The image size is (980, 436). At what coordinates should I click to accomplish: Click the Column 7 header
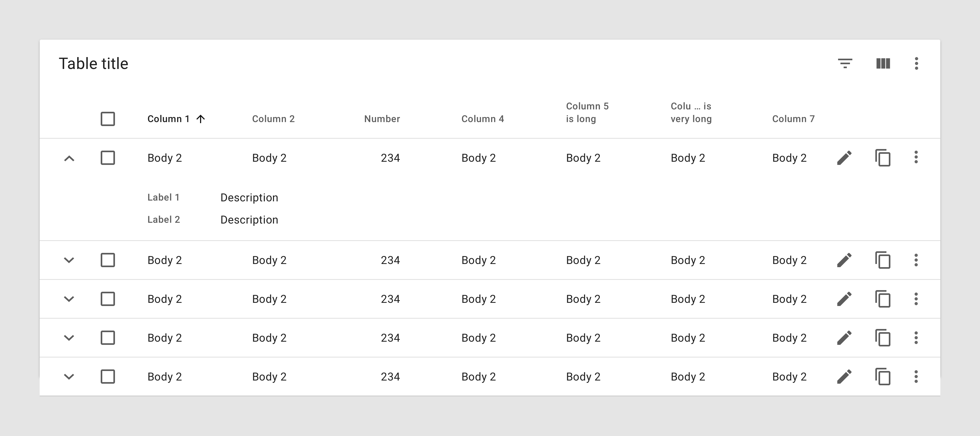tap(793, 119)
